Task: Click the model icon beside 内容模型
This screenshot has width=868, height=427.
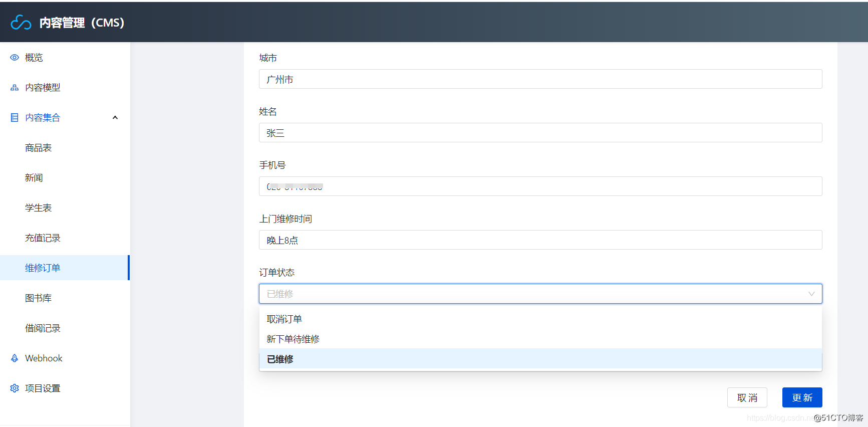Action: (x=15, y=88)
